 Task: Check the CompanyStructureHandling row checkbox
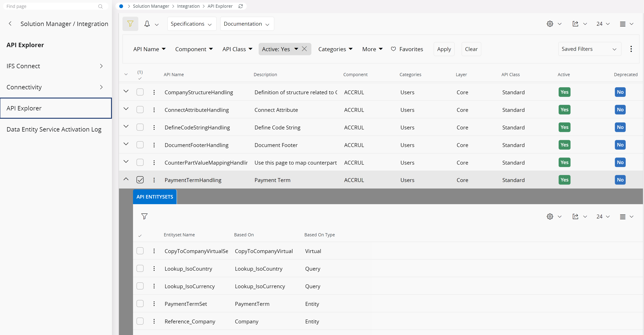click(140, 92)
